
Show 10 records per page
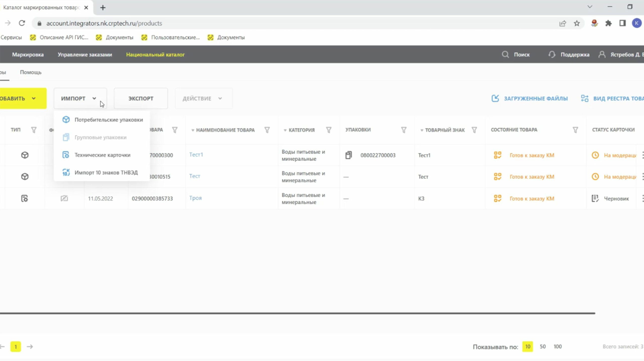[x=528, y=346]
